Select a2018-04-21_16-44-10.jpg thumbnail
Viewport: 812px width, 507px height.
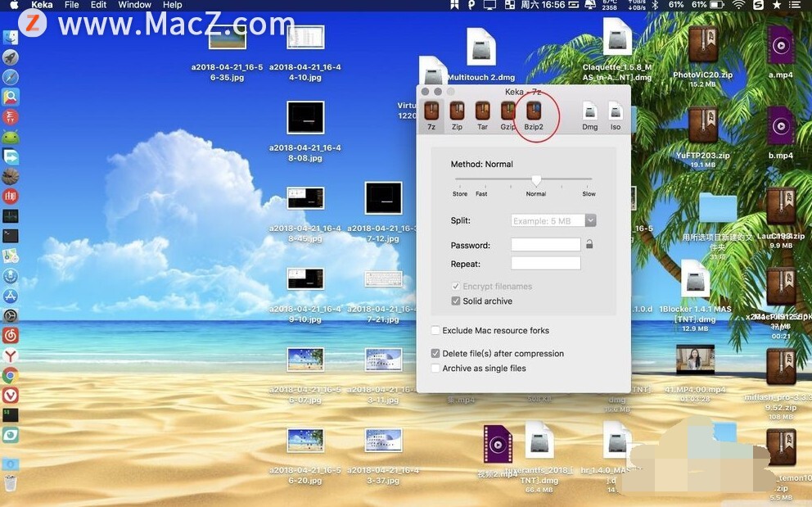coord(305,38)
